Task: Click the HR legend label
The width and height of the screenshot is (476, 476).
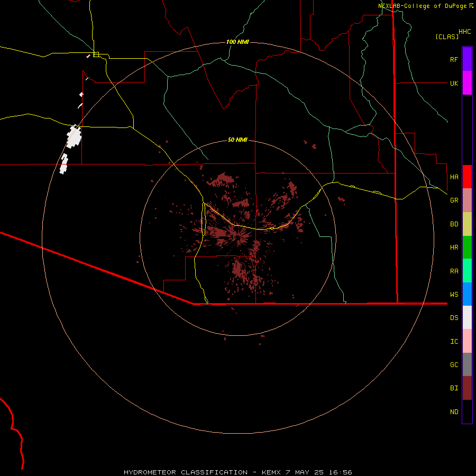Action: click(454, 248)
